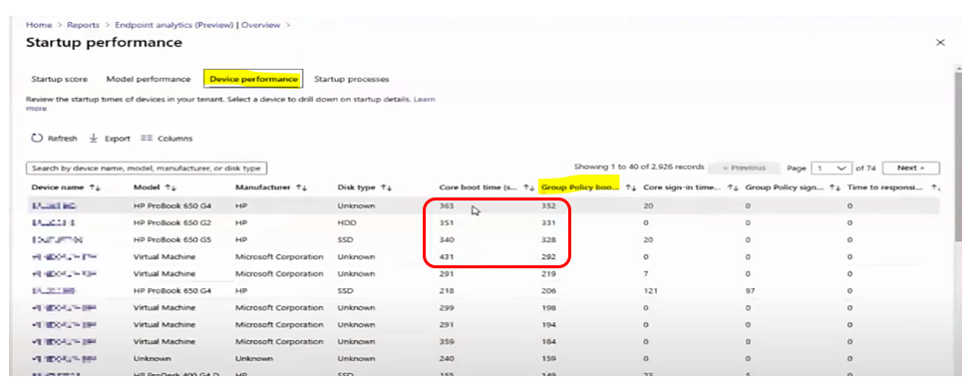980x389 pixels.
Task: Click the Startup performance title
Action: (104, 43)
